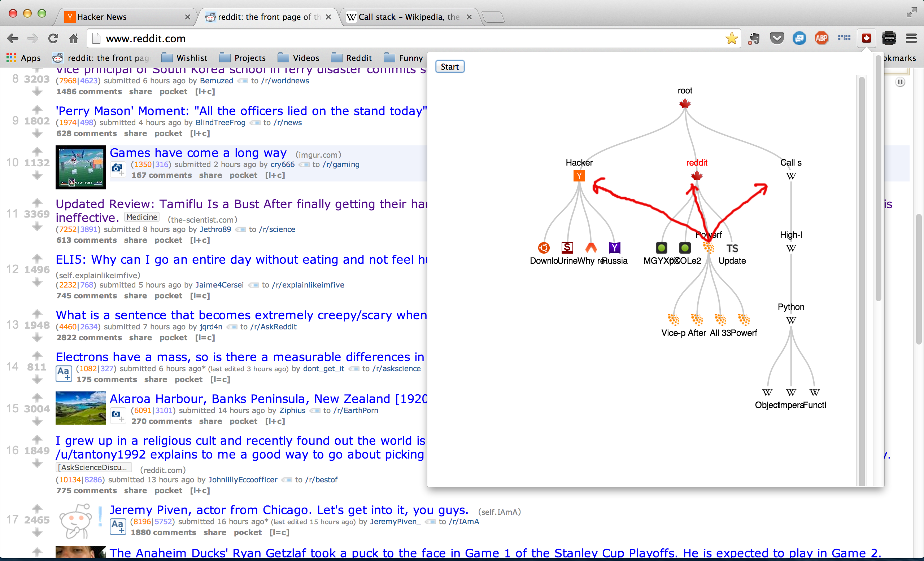Upvote the Games have come a long way post

click(x=37, y=152)
